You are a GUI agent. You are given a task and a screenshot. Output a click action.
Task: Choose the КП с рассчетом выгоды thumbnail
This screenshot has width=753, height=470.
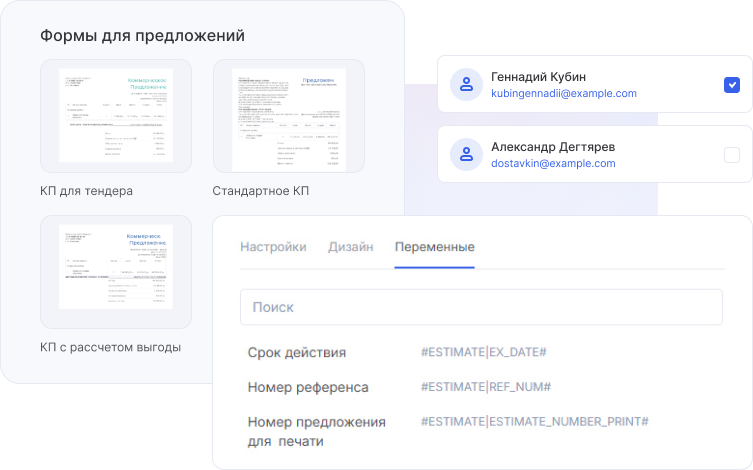point(116,272)
